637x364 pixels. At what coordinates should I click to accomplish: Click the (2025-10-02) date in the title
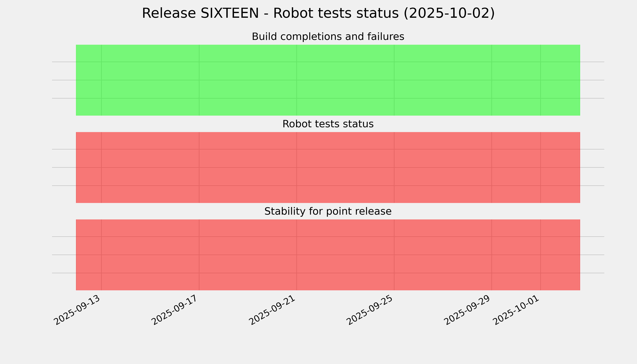tap(449, 13)
